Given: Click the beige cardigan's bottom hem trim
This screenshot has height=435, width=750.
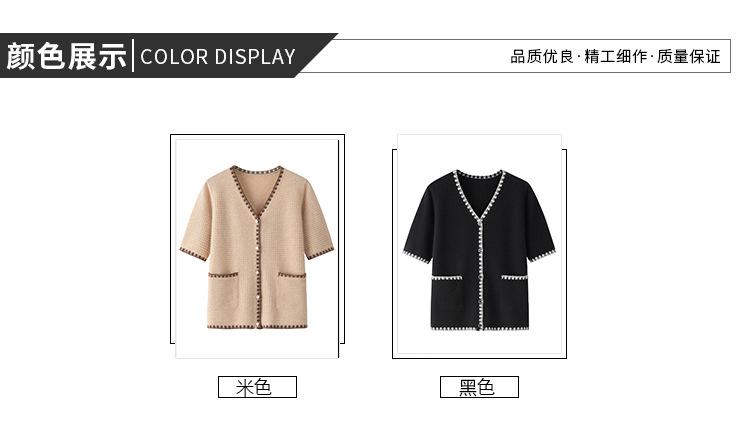Looking at the screenshot, I should [257, 327].
